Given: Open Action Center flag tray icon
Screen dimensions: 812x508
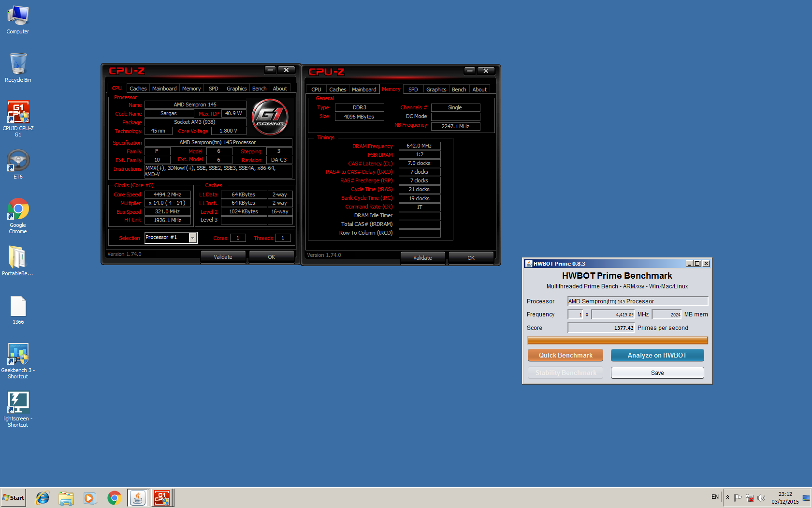Looking at the screenshot, I should coord(738,497).
